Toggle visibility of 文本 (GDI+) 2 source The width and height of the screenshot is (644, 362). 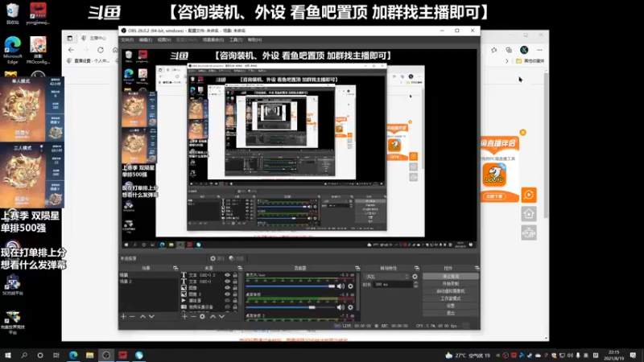(227, 275)
